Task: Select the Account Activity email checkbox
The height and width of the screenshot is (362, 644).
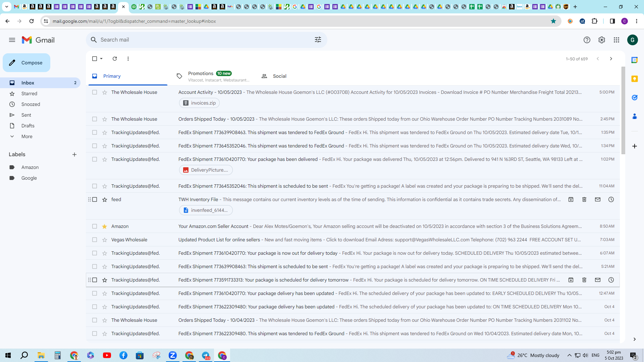Action: [x=95, y=92]
